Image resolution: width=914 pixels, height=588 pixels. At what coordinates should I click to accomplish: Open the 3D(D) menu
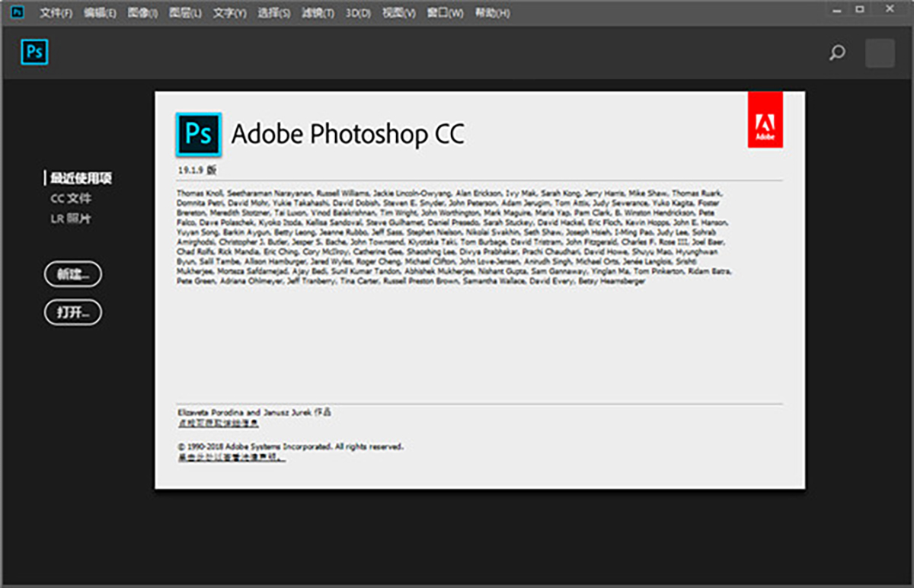[358, 13]
